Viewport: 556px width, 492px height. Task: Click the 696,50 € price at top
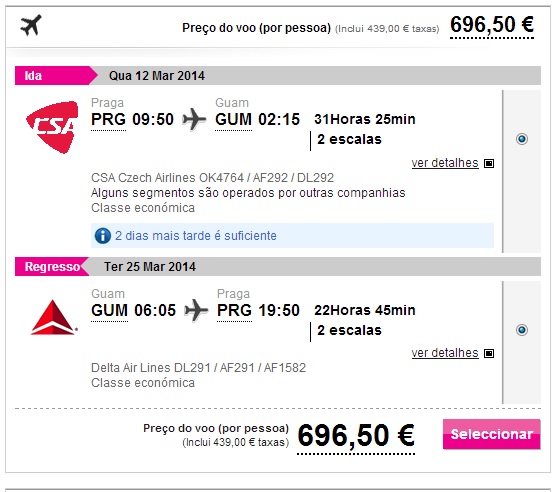coord(492,25)
